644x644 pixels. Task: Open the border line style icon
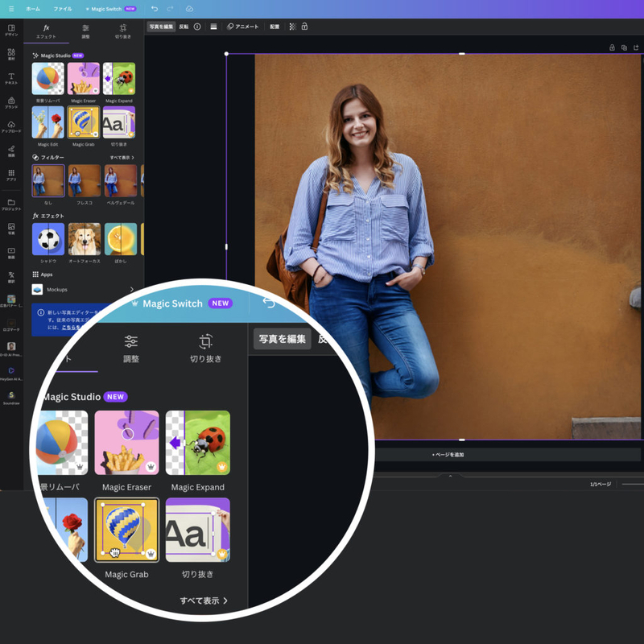(213, 27)
